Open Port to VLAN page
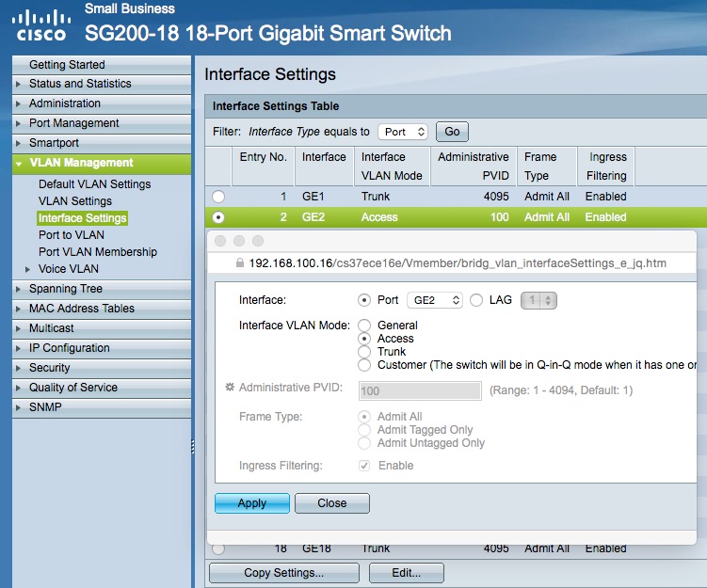The height and width of the screenshot is (588, 707). (x=72, y=235)
